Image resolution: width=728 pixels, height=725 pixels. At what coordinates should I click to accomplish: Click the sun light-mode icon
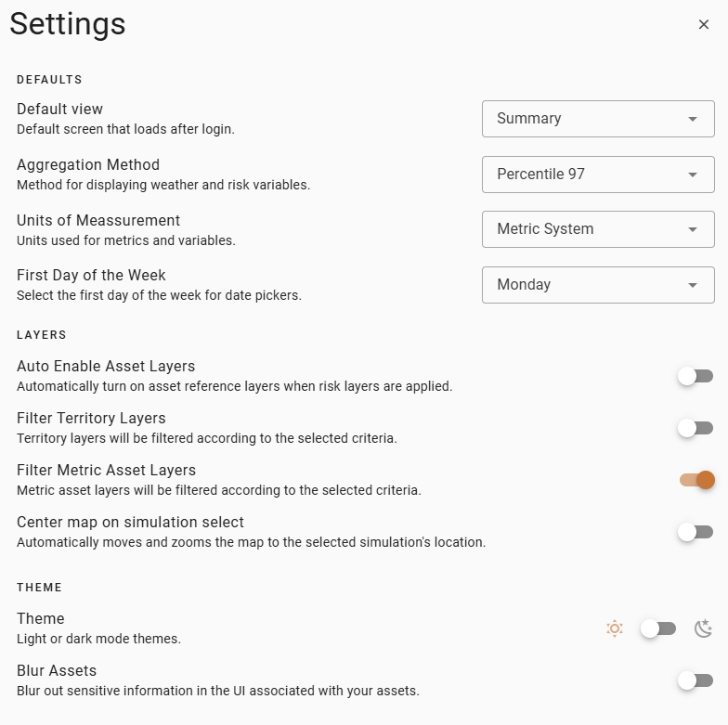click(614, 628)
